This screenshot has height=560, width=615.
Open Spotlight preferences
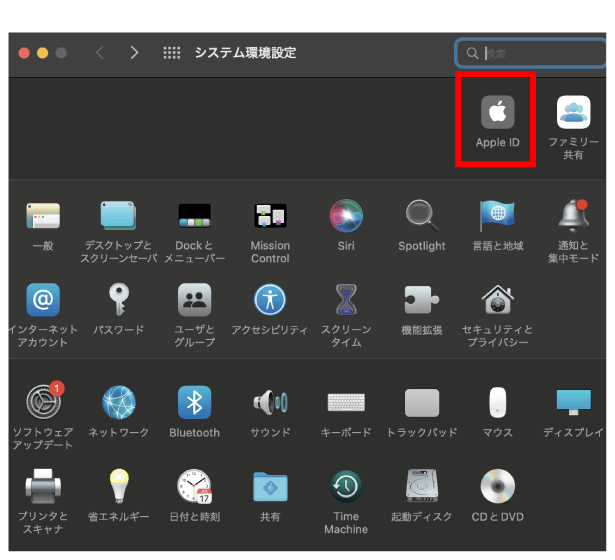[x=422, y=215]
